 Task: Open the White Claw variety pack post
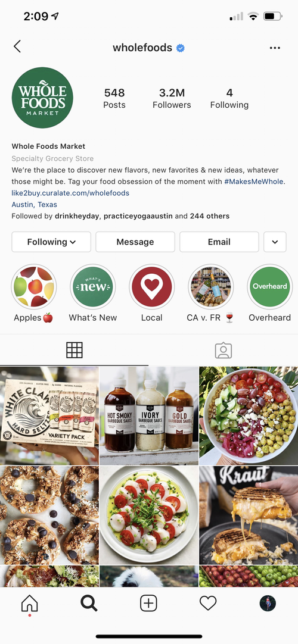click(x=49, y=415)
